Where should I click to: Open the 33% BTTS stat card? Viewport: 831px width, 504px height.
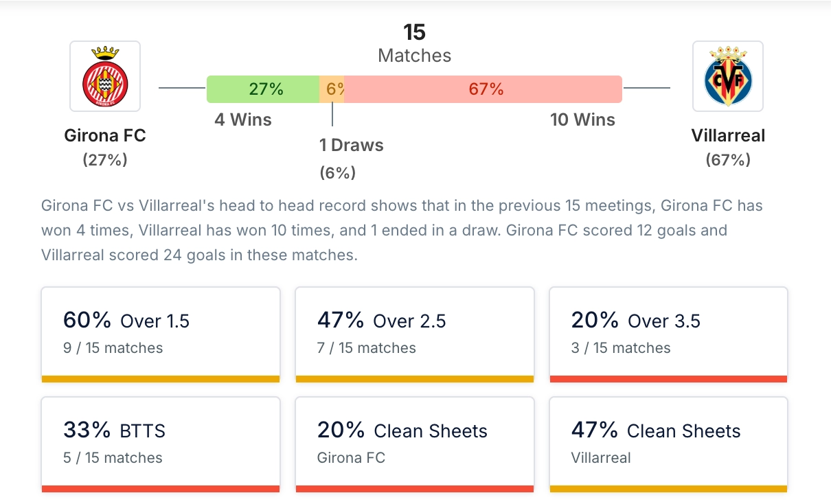[x=160, y=442]
